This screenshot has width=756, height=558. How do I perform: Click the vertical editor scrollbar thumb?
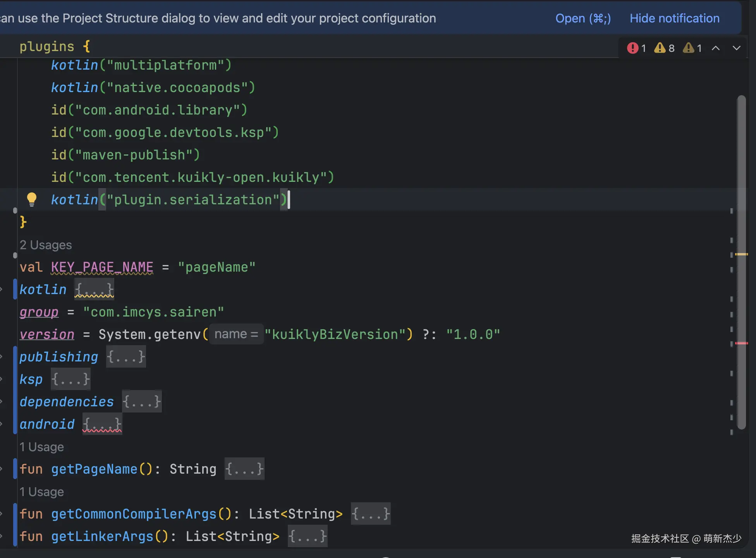point(741,262)
